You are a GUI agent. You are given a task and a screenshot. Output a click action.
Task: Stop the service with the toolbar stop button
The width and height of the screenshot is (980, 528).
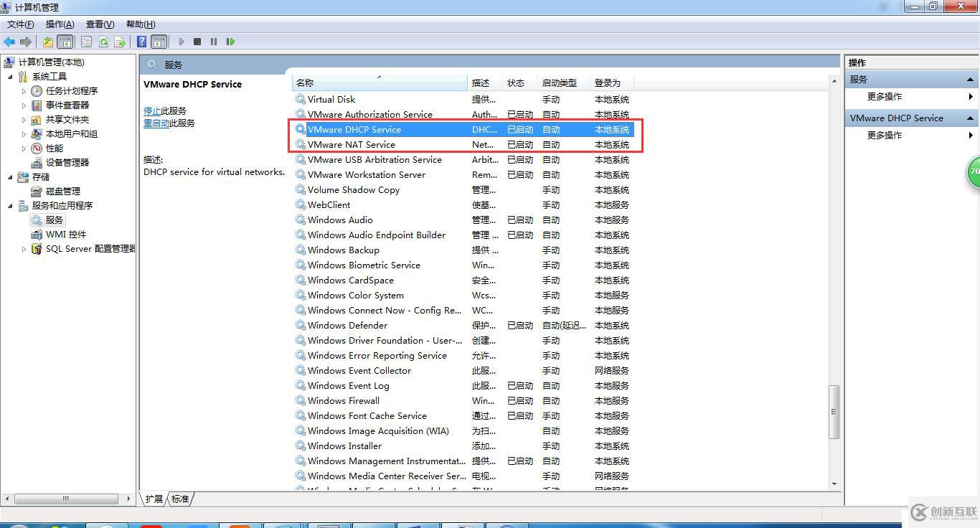pos(197,42)
